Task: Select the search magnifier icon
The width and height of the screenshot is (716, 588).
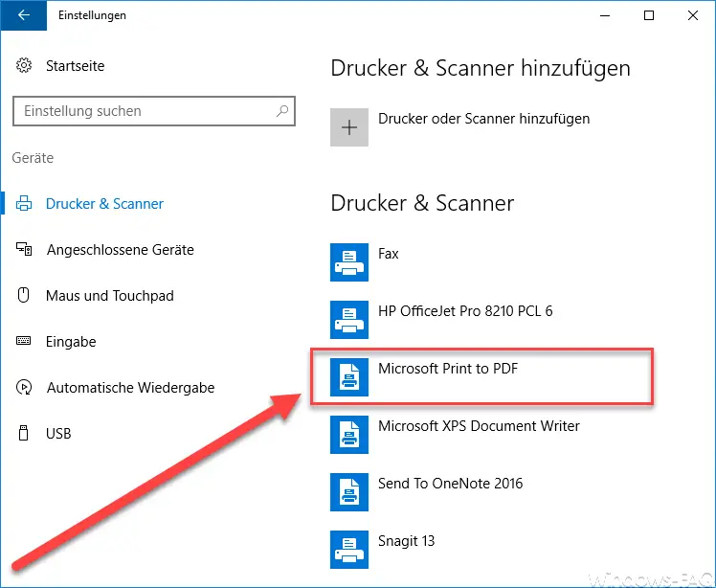Action: (282, 110)
